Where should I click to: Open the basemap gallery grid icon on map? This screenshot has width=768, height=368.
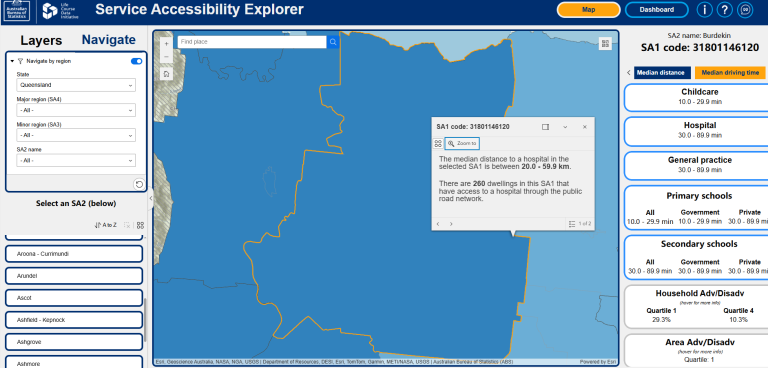point(605,44)
